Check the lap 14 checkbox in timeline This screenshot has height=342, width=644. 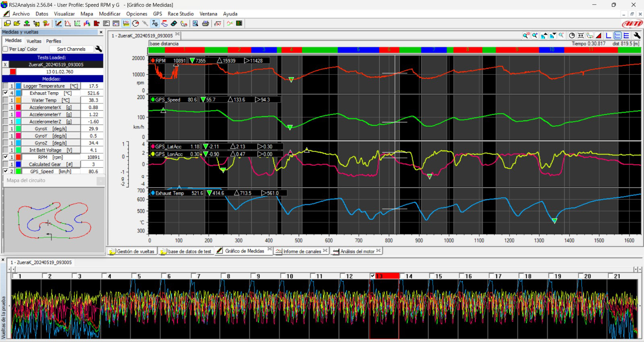click(x=402, y=276)
